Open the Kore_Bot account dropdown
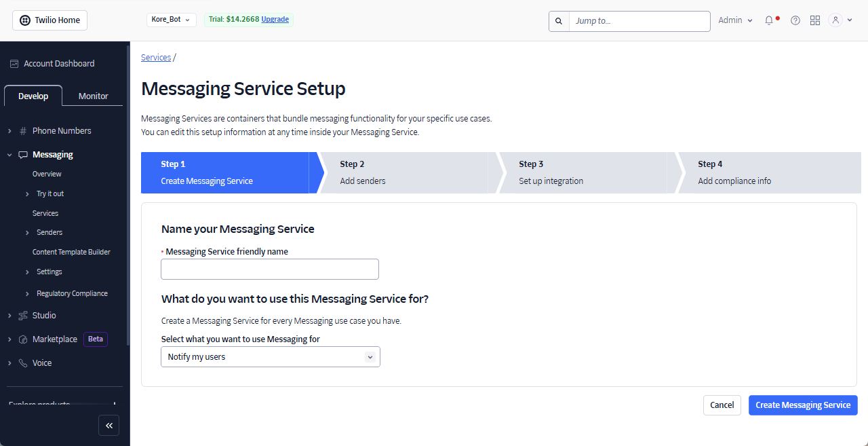 (172, 20)
